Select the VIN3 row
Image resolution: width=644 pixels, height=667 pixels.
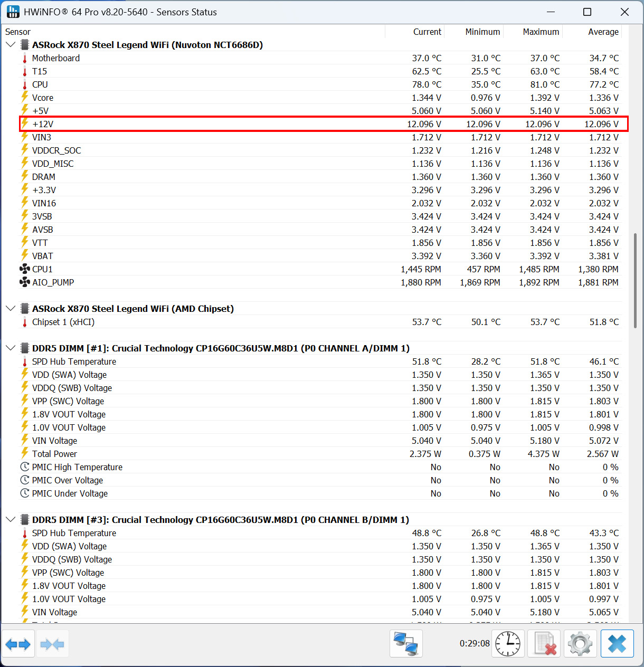pyautogui.click(x=320, y=137)
